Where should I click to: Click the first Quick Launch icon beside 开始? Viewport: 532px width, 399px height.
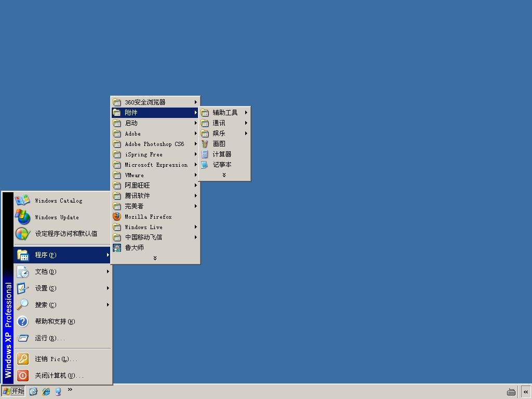click(x=33, y=392)
